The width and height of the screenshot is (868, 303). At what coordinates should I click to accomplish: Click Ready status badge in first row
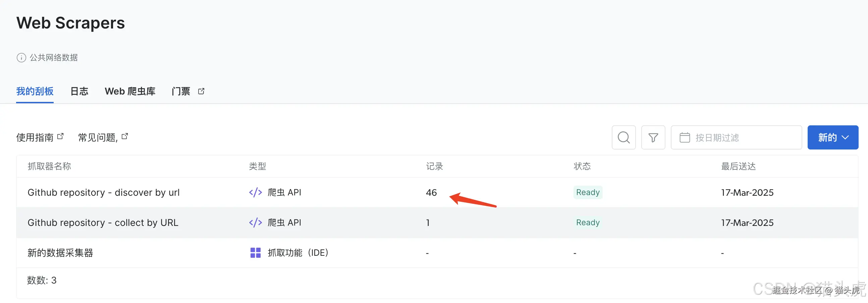click(x=588, y=192)
